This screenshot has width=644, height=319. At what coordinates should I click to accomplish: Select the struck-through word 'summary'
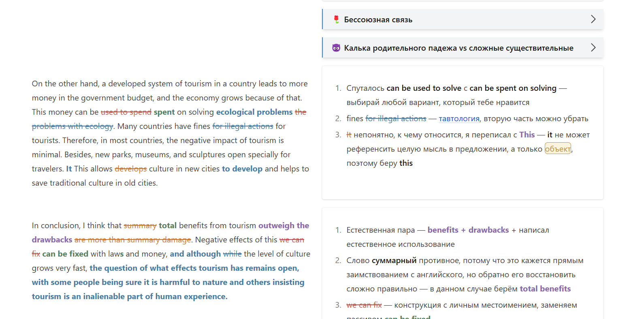pyautogui.click(x=140, y=226)
